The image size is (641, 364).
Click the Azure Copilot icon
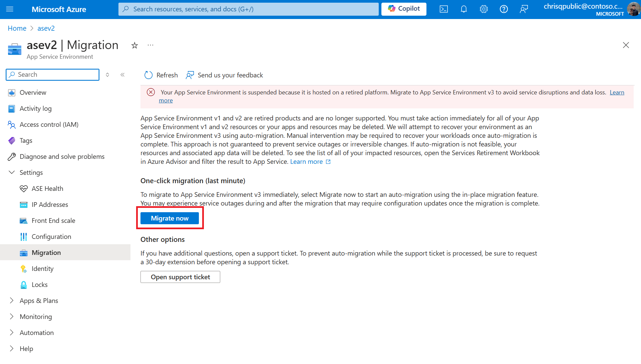click(404, 9)
